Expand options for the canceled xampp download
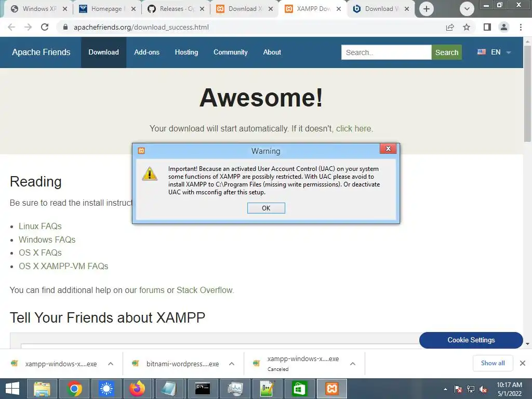This screenshot has height=399, width=532. click(353, 364)
